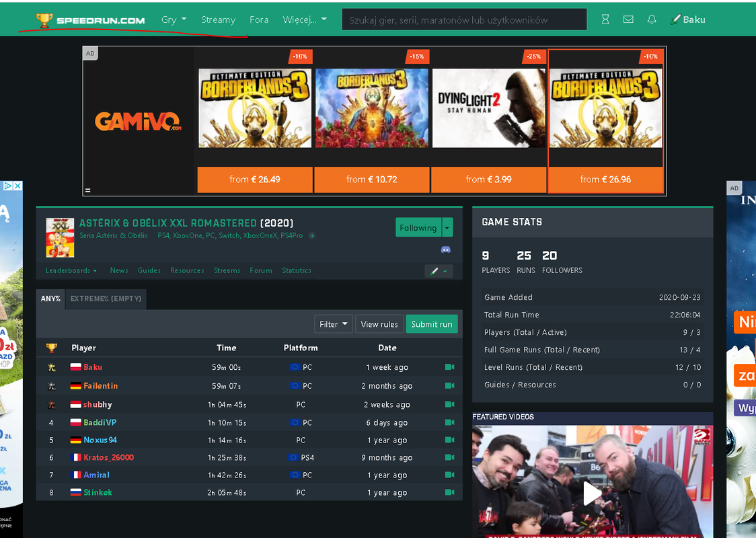Open the video icon for shubhy's run

pos(449,404)
